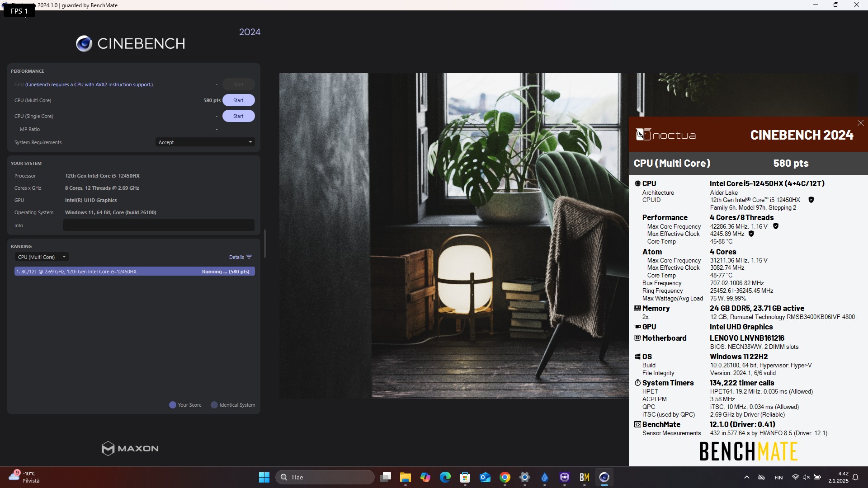Open the Windows Start menu
868x488 pixels.
(264, 477)
